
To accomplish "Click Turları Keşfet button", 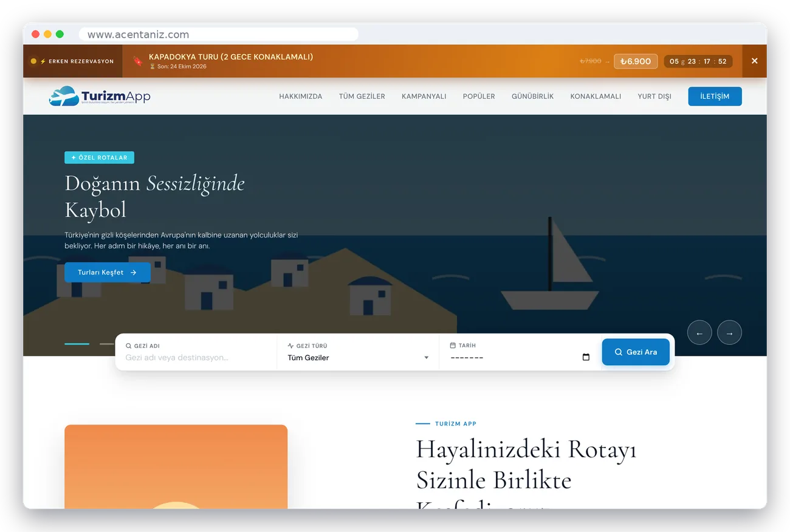I will click(108, 273).
